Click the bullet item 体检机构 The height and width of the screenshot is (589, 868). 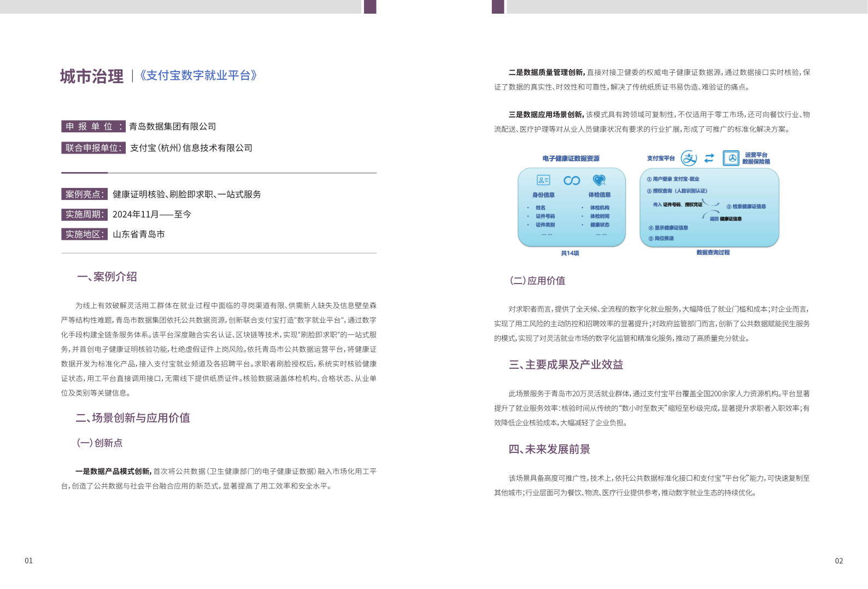point(600,208)
